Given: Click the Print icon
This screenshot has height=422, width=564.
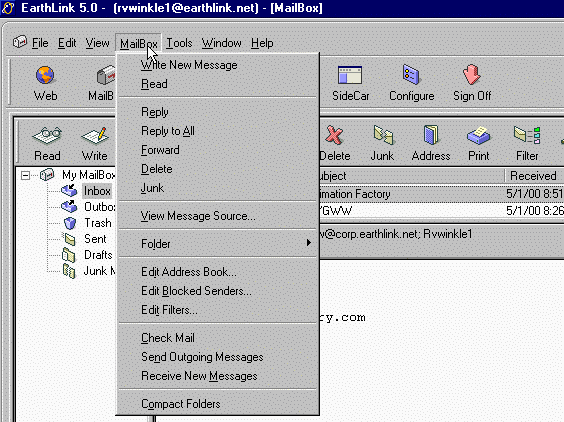Looking at the screenshot, I should point(478,136).
